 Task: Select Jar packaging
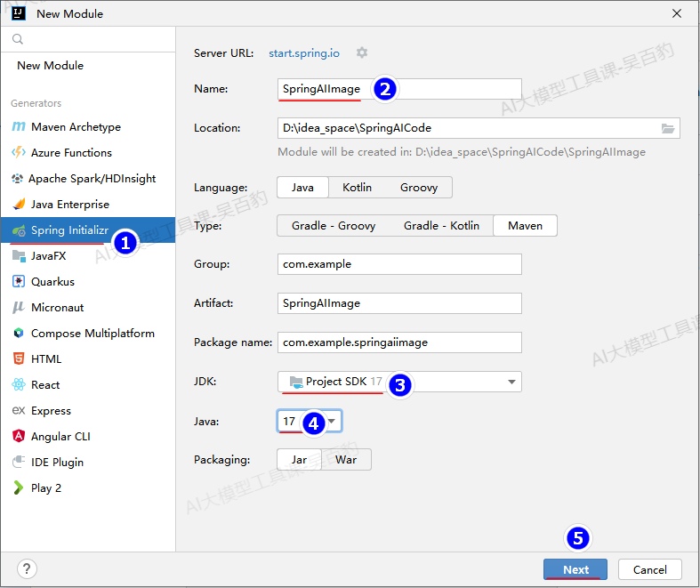point(299,460)
